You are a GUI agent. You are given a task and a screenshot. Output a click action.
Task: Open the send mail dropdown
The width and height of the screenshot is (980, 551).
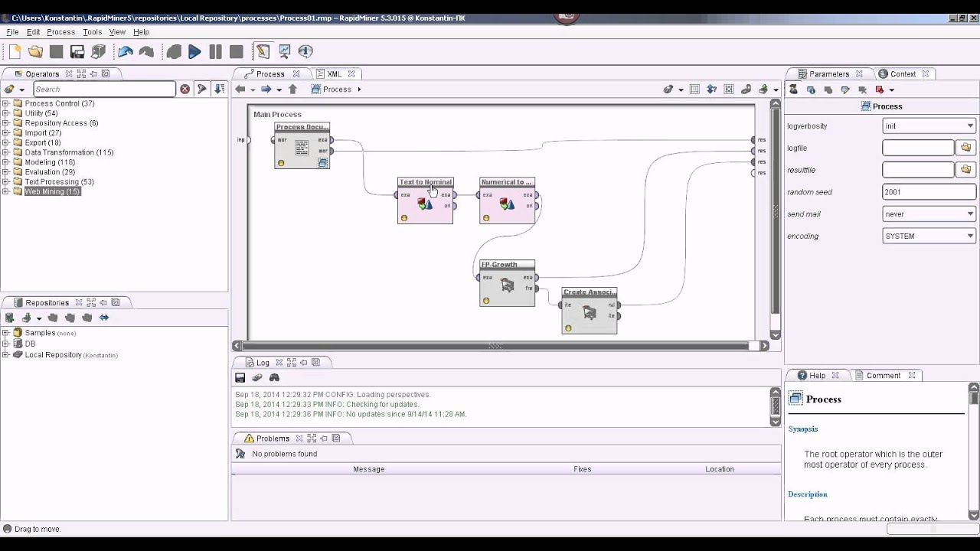929,214
